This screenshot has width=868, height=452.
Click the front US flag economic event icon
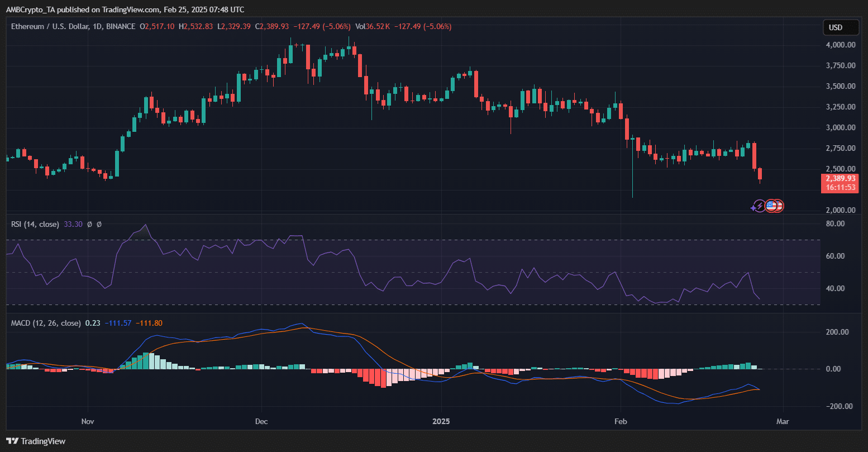click(771, 206)
